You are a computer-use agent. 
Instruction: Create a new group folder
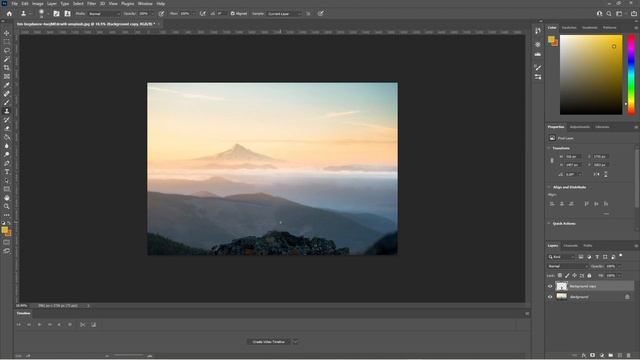pyautogui.click(x=611, y=356)
